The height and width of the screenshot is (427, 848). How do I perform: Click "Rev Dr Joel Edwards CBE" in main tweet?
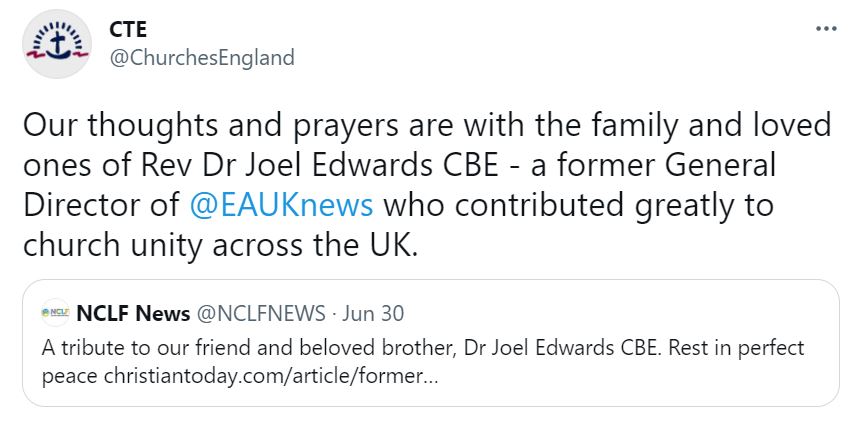(260, 166)
